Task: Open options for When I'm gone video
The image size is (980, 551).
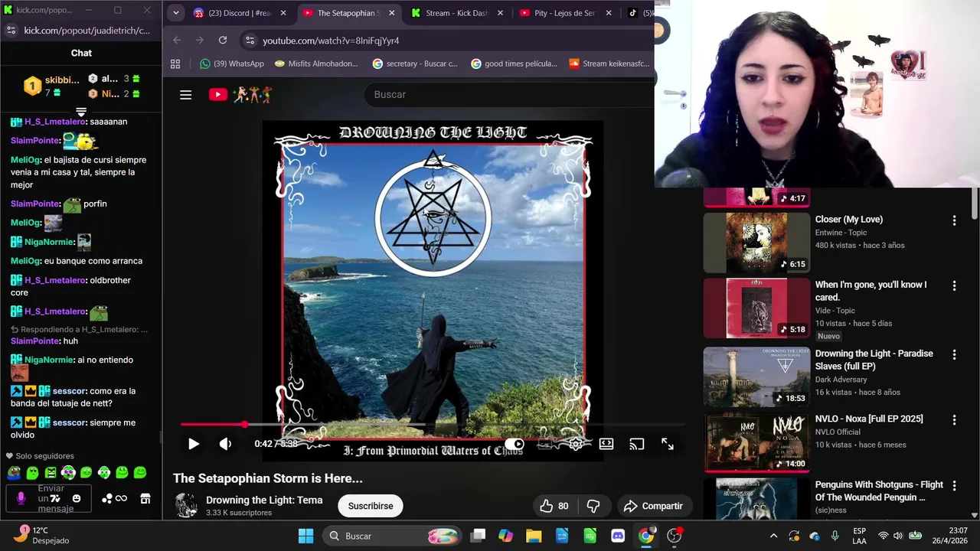Action: pyautogui.click(x=954, y=285)
